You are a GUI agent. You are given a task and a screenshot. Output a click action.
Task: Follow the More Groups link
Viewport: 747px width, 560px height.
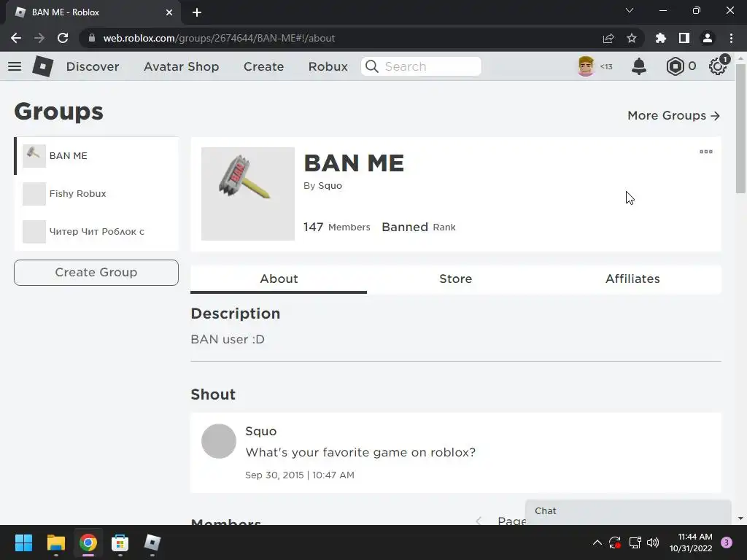click(673, 116)
